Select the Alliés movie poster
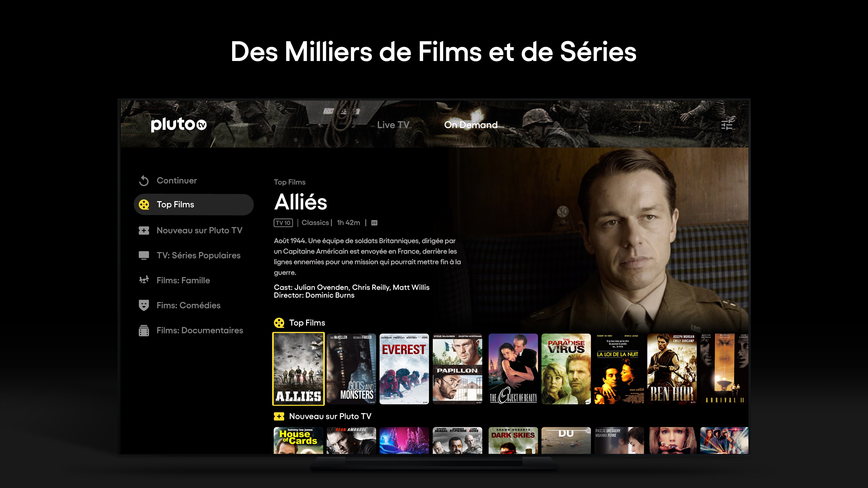The height and width of the screenshot is (488, 868). pos(298,369)
